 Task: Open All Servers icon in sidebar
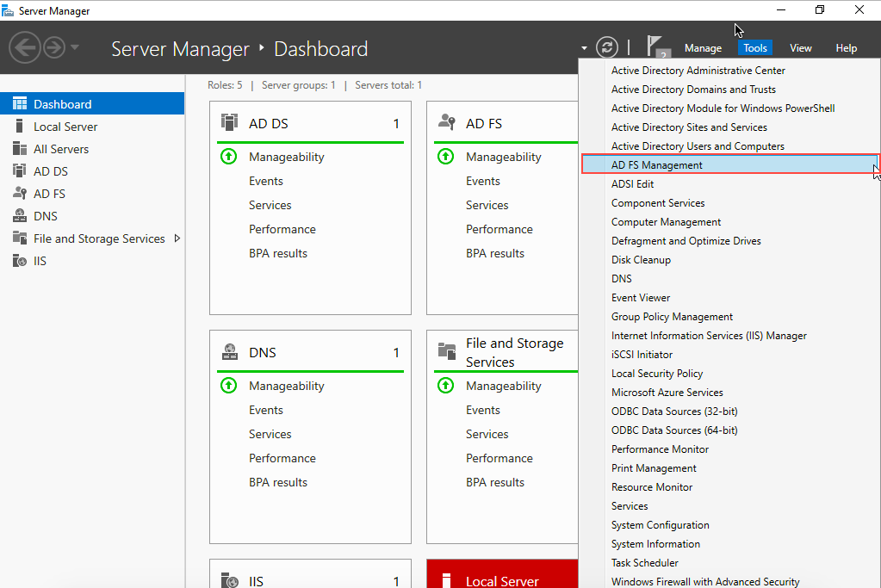coord(20,149)
